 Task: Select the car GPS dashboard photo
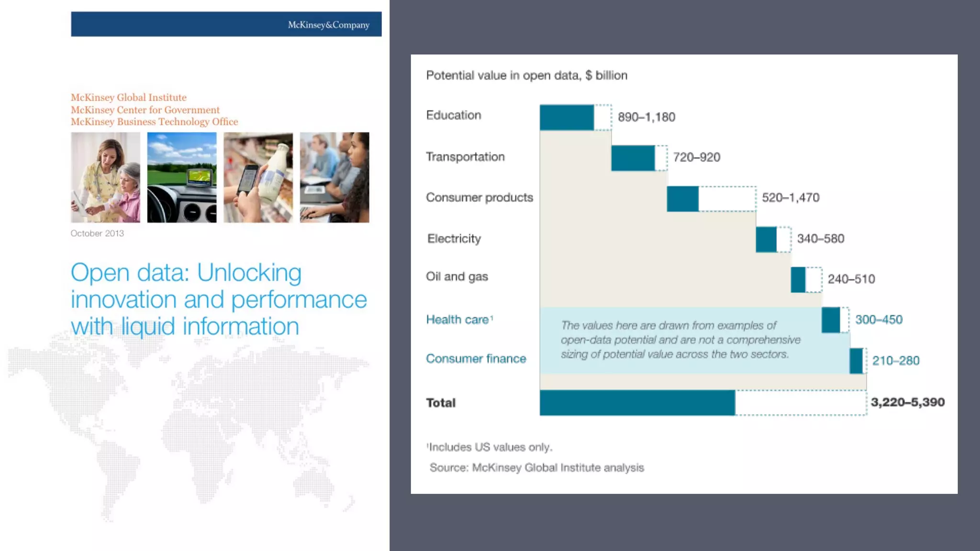[x=182, y=177]
